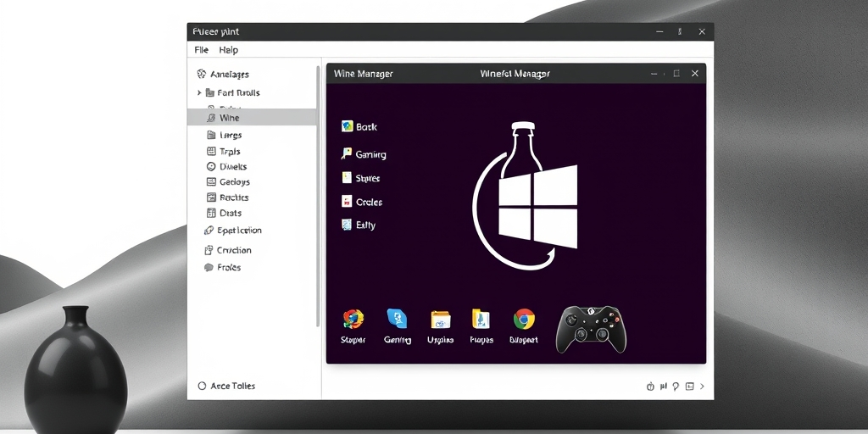The height and width of the screenshot is (434, 868).
Task: Expand the Farl Rtrolls folder arrow
Action: [x=199, y=93]
